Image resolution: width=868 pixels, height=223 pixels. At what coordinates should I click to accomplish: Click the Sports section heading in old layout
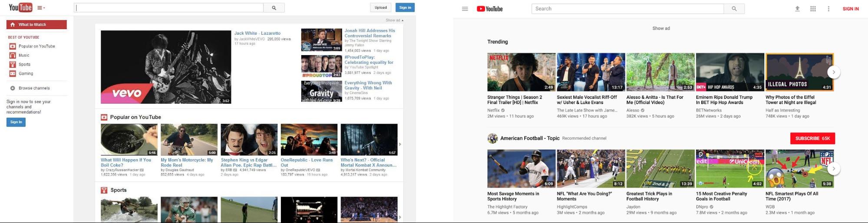click(119, 190)
